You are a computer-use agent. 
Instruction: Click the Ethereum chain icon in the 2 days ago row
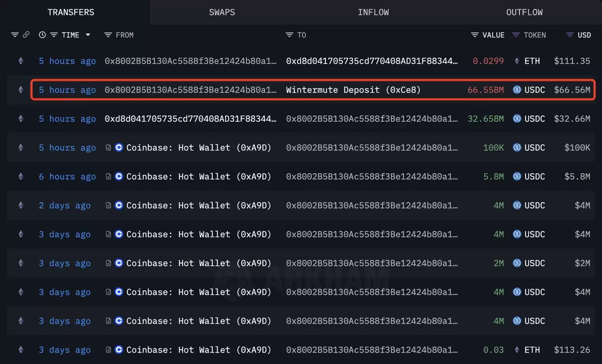21,206
